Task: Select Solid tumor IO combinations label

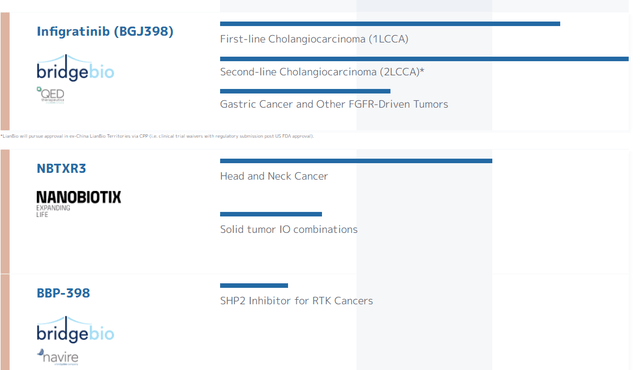Action: point(289,229)
